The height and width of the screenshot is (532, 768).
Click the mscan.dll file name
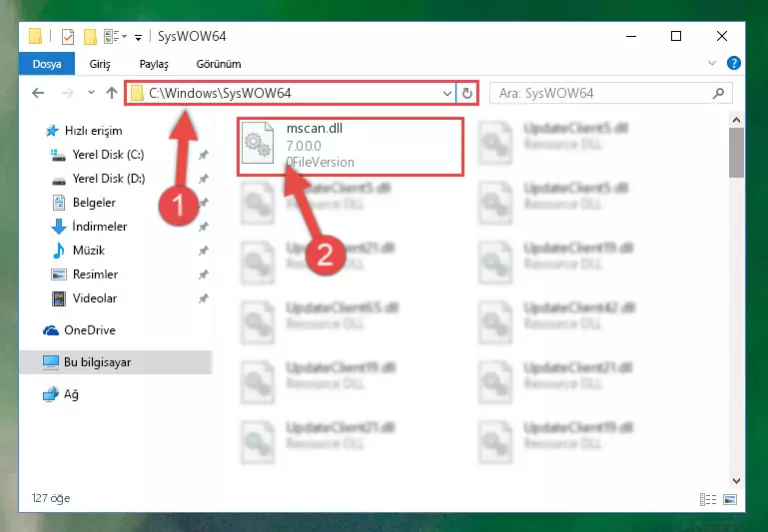coord(315,128)
